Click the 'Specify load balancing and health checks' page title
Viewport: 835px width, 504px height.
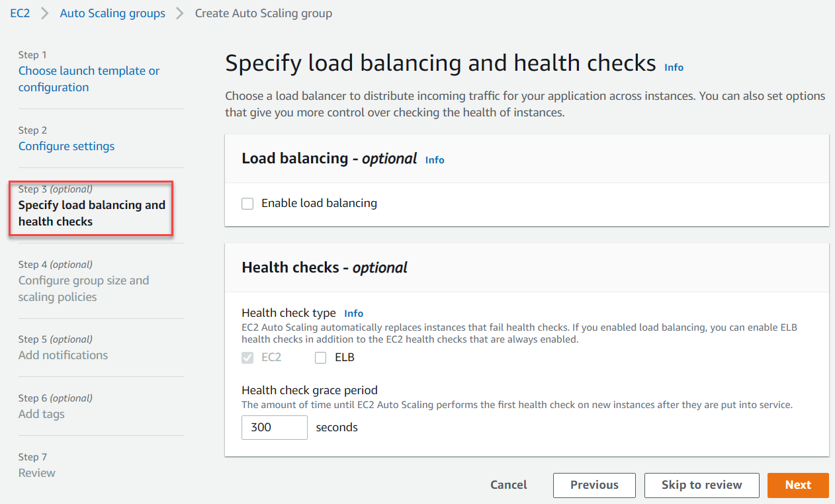coord(440,63)
